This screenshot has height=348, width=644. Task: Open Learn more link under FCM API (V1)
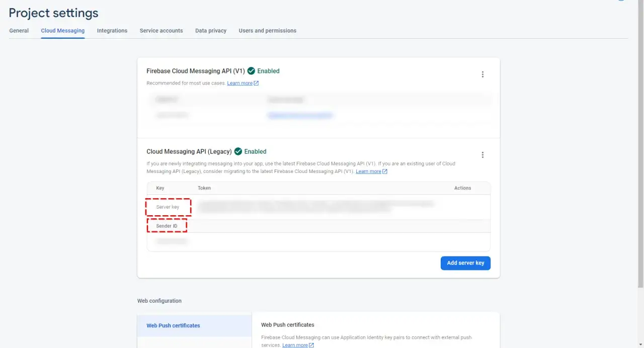point(240,83)
